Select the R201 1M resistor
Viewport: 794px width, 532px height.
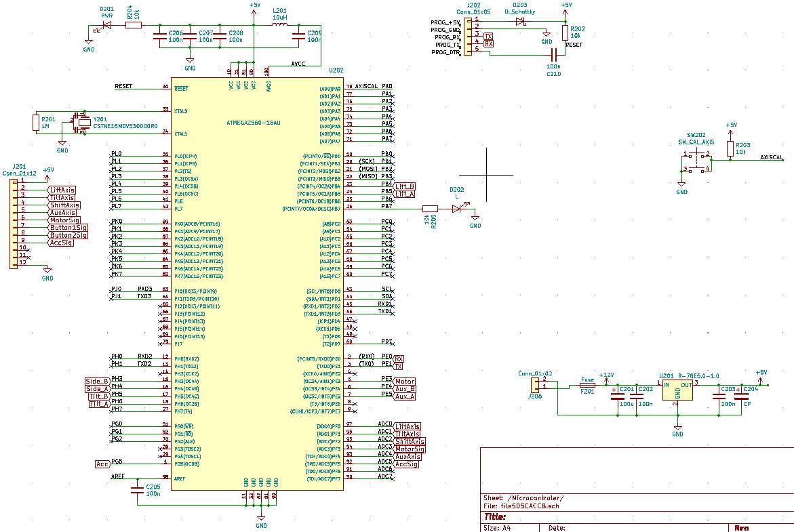pos(36,123)
